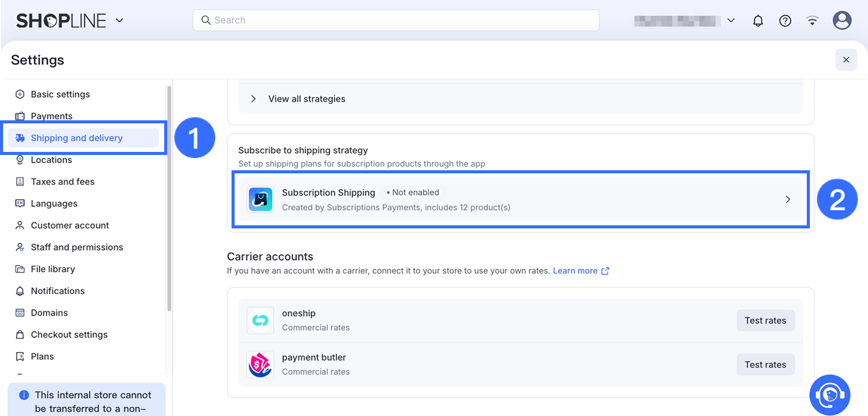Open the store name dropdown chevron
The height and width of the screenshot is (416, 868).
click(731, 20)
